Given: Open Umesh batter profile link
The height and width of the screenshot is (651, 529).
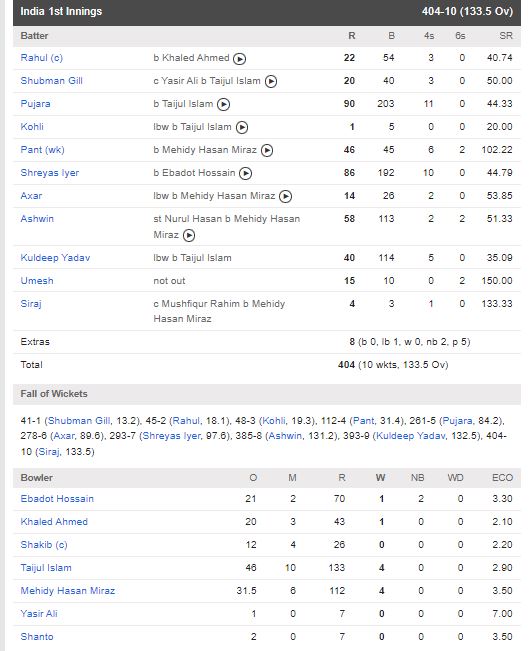Looking at the screenshot, I should tap(37, 281).
